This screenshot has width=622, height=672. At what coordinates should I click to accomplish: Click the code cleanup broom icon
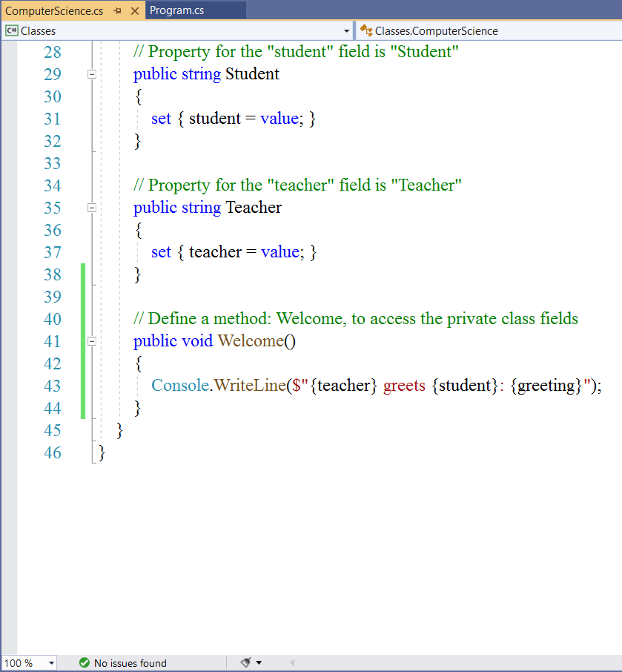pyautogui.click(x=246, y=662)
